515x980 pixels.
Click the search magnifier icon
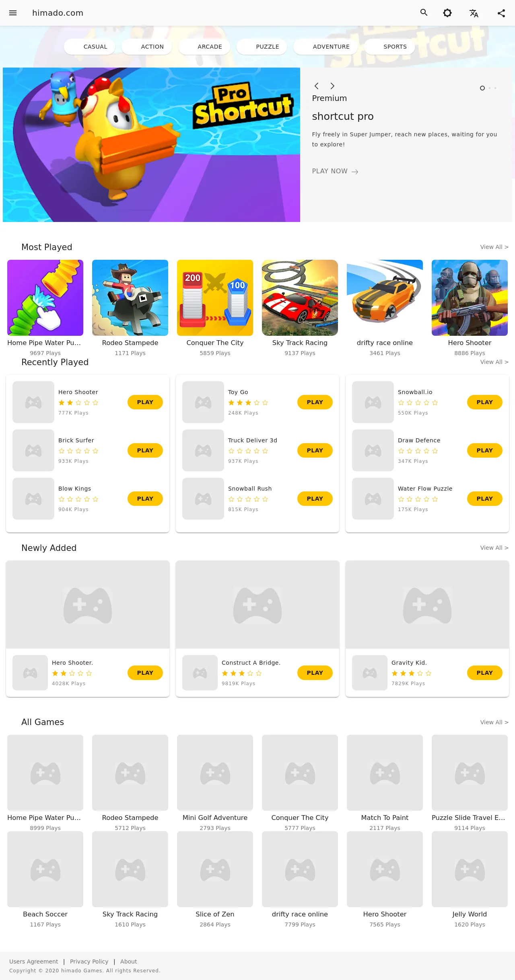pyautogui.click(x=424, y=12)
